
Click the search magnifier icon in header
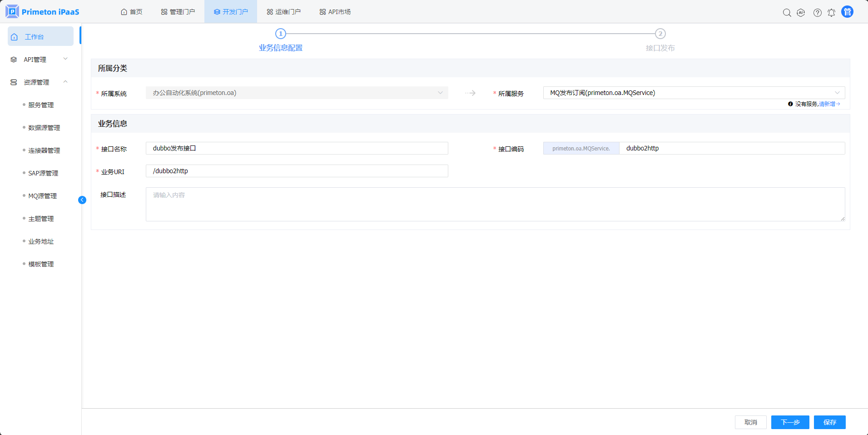(x=787, y=13)
